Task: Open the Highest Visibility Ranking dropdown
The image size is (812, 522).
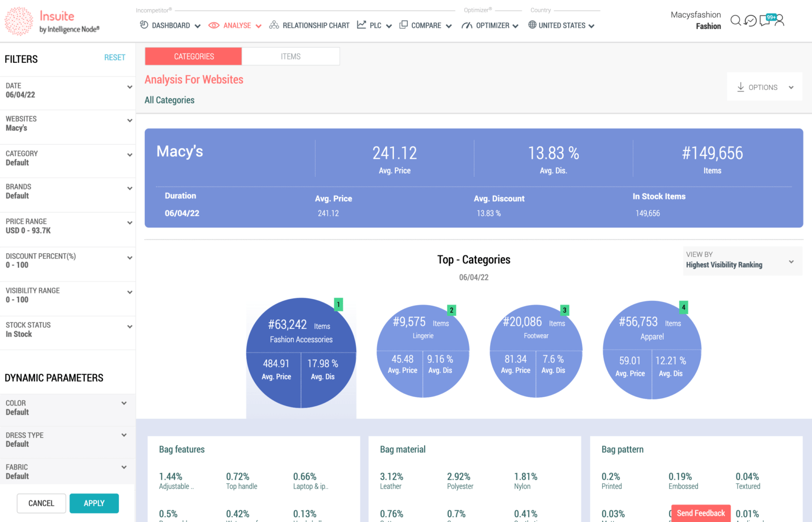Action: (x=791, y=261)
